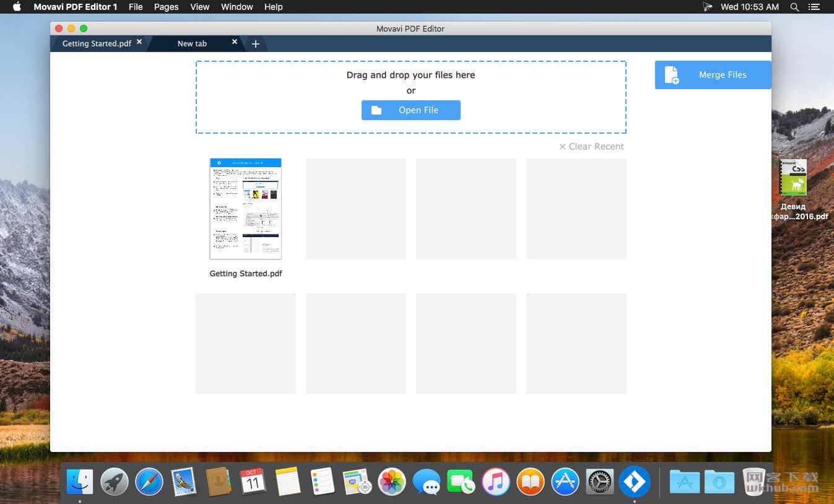The image size is (834, 504).
Task: Open the Apple menu
Action: [17, 7]
